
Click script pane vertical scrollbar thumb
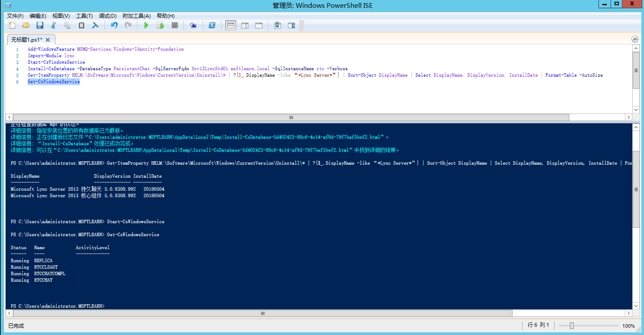(x=636, y=70)
